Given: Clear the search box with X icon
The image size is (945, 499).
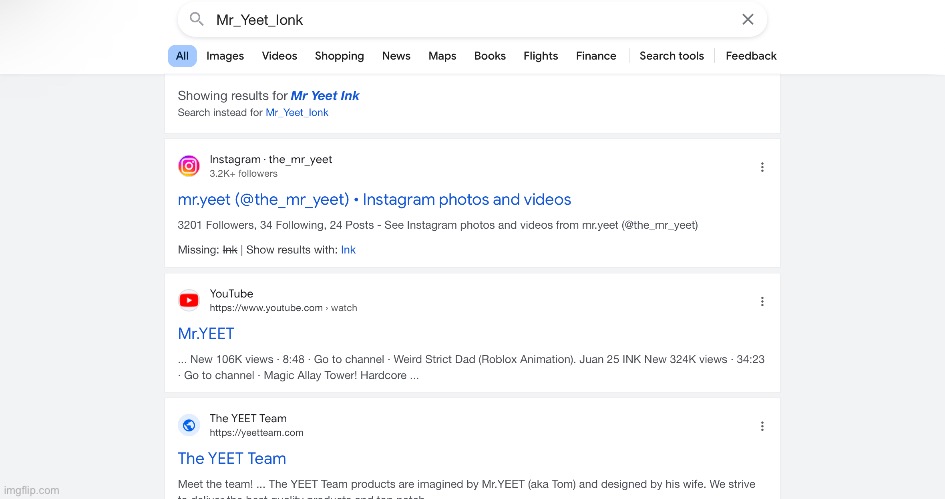Looking at the screenshot, I should pos(747,19).
